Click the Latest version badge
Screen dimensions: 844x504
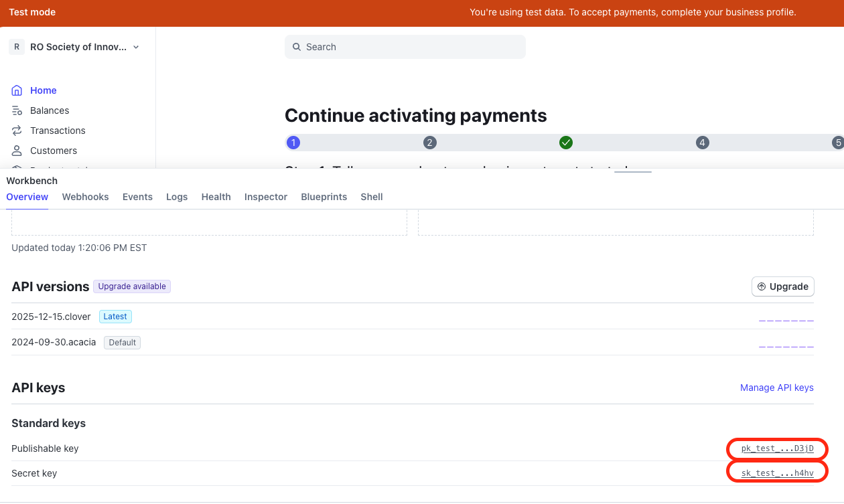tap(116, 317)
